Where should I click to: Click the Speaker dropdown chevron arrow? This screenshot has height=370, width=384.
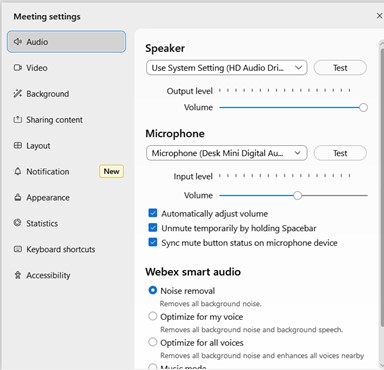[298, 68]
